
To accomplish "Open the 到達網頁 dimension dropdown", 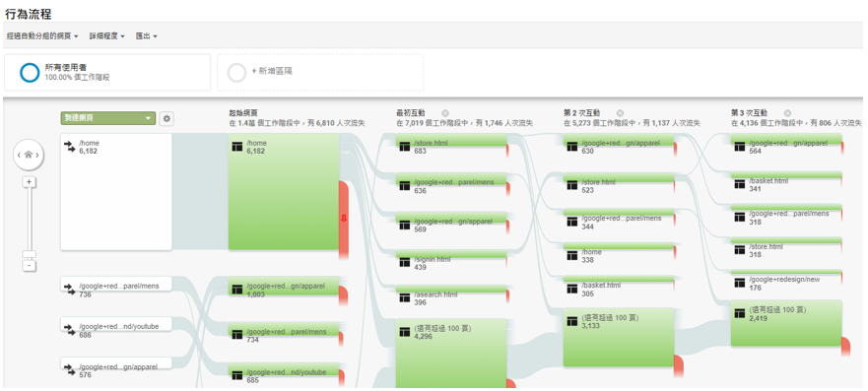I will 108,118.
